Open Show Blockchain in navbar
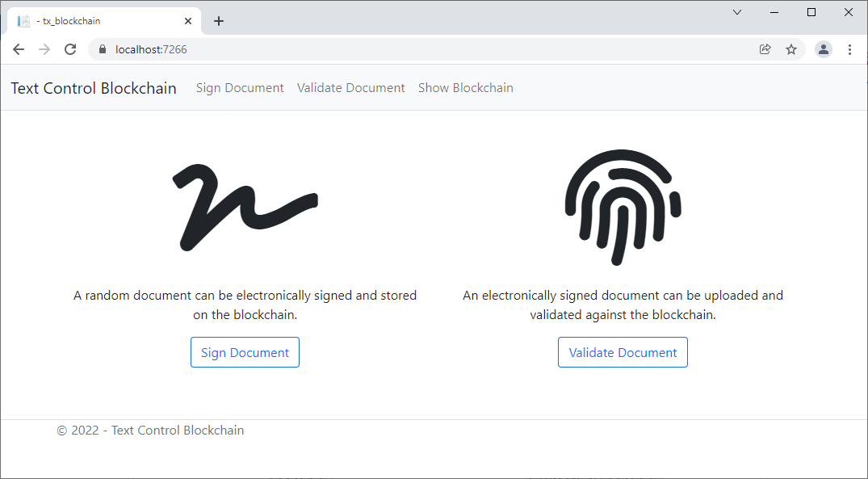Viewport: 868px width, 479px height. pyautogui.click(x=466, y=88)
